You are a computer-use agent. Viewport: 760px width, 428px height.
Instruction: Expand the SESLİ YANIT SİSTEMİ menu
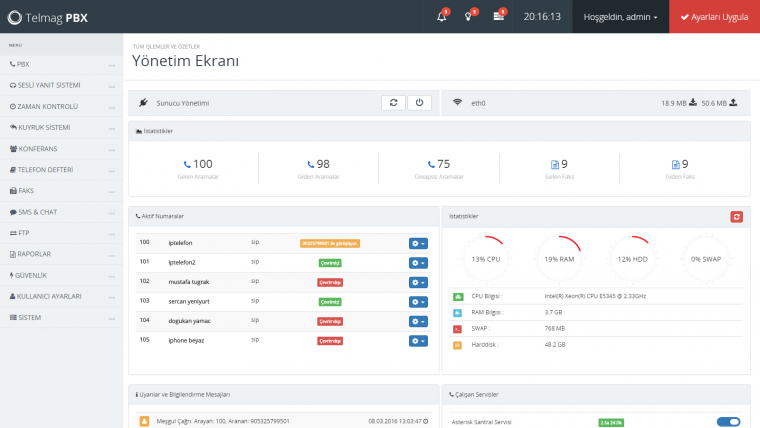62,85
